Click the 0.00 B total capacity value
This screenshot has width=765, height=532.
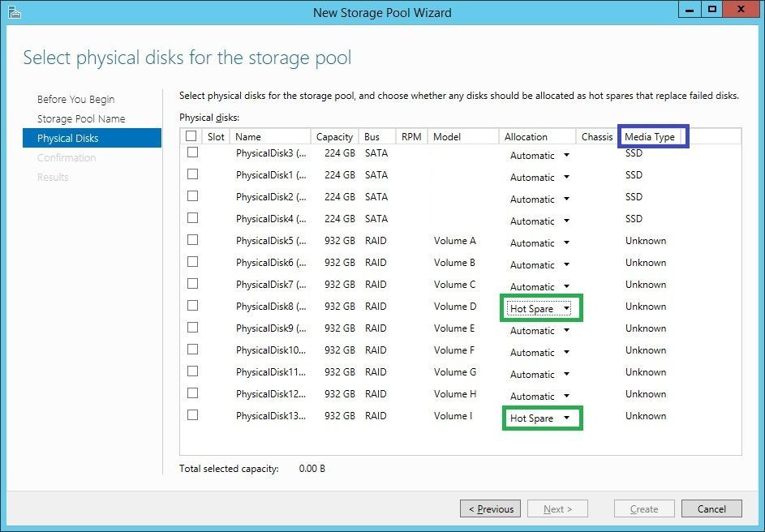pos(312,469)
